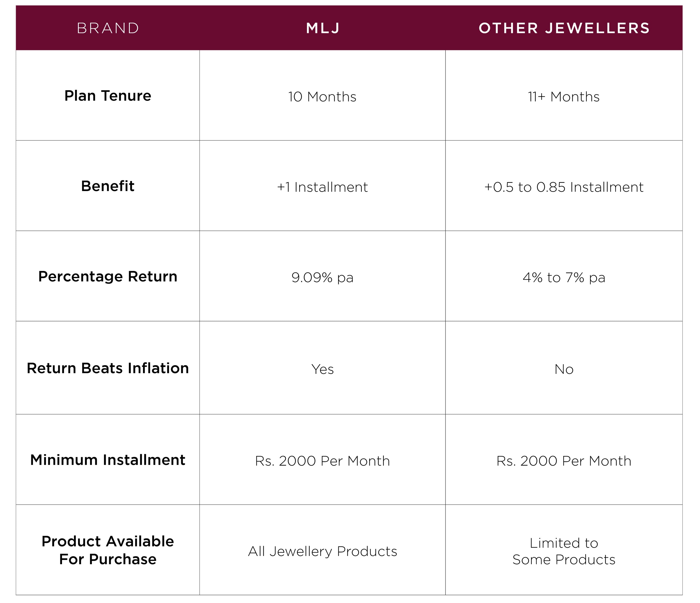The height and width of the screenshot is (603, 700).
Task: Click the All Jewellery Products cell
Action: coord(322,551)
